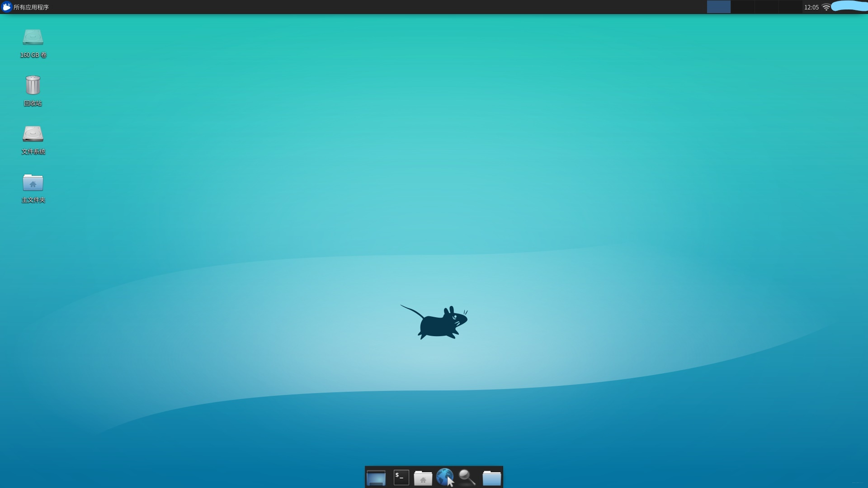Launch the web browser globe icon
Image resolution: width=868 pixels, height=488 pixels.
click(445, 477)
